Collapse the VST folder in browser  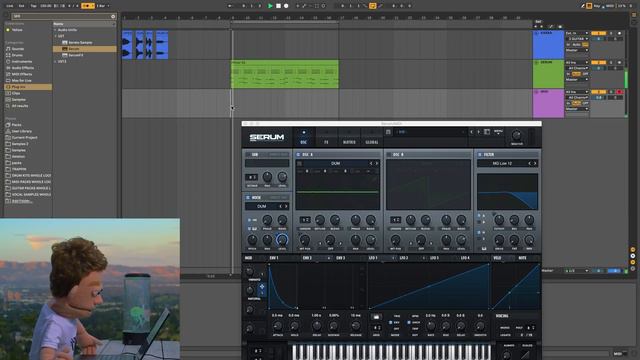55,36
